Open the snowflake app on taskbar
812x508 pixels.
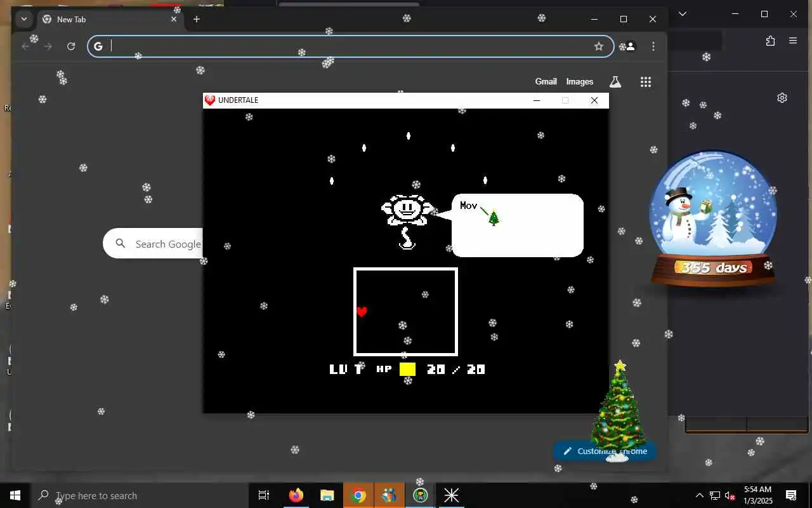tap(452, 495)
